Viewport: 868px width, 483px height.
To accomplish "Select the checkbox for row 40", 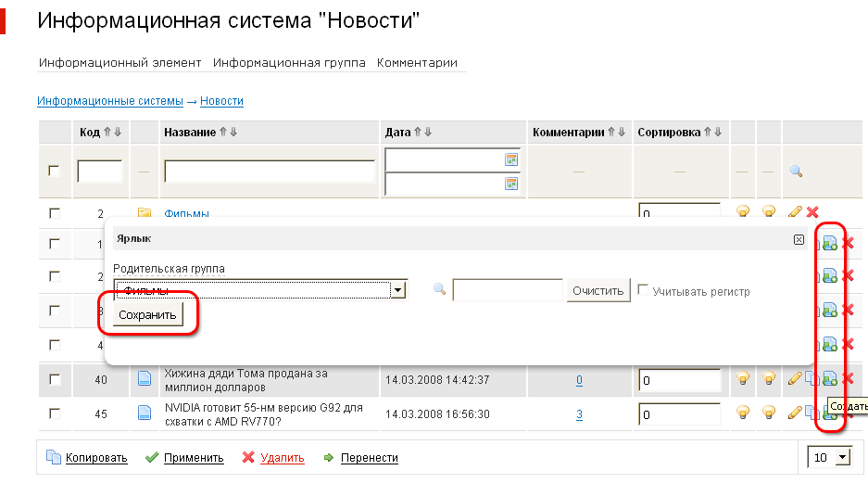I will (x=55, y=379).
